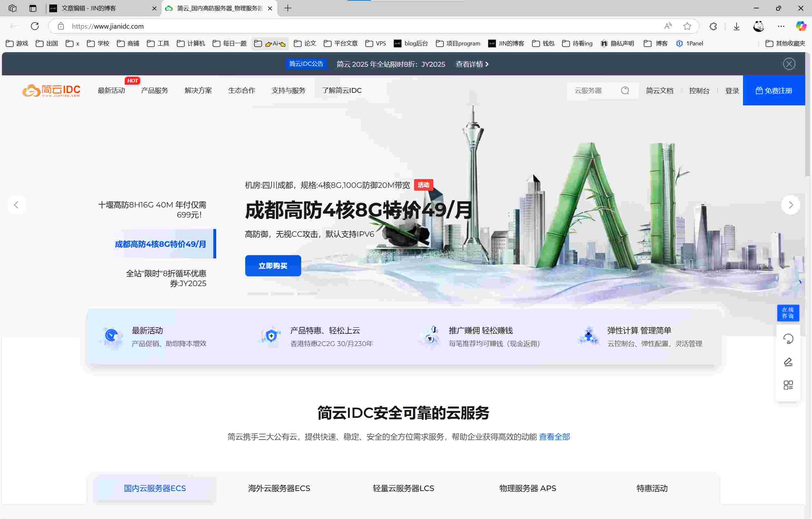The width and height of the screenshot is (812, 519).
Task: Click the 登录 link
Action: click(x=732, y=91)
